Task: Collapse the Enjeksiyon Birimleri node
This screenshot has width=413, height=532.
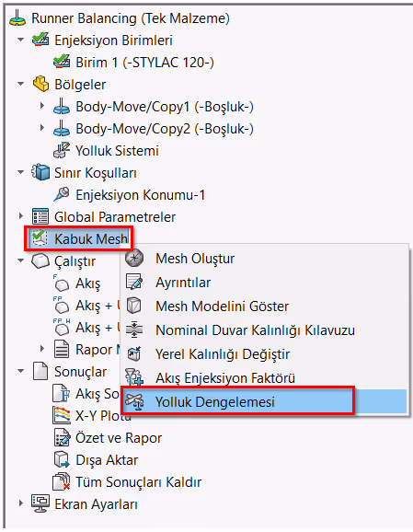Action: 21,40
